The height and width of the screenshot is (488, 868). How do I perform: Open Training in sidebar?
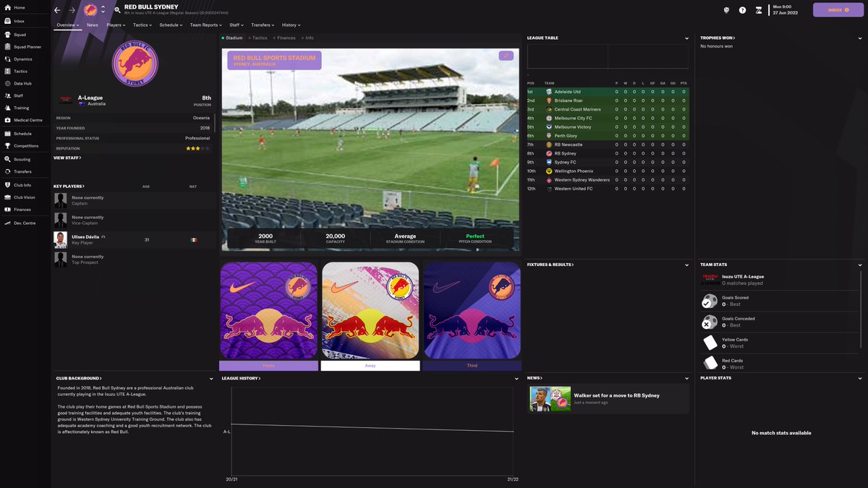pyautogui.click(x=21, y=108)
